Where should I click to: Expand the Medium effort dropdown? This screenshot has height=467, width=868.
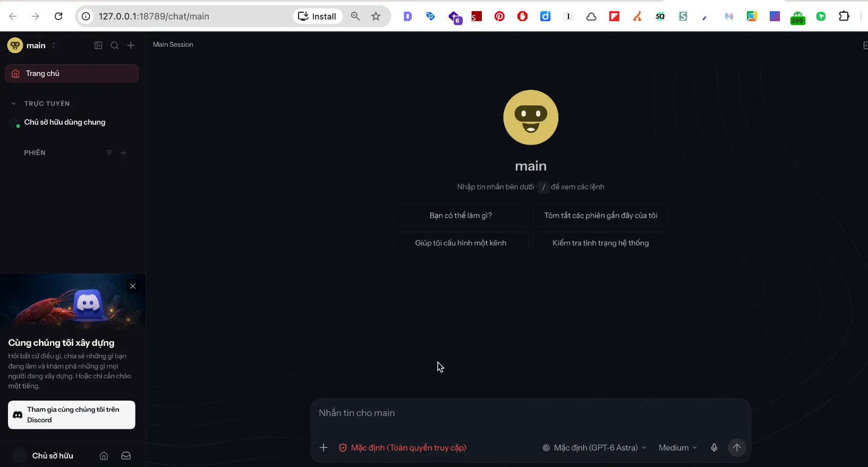click(x=678, y=448)
